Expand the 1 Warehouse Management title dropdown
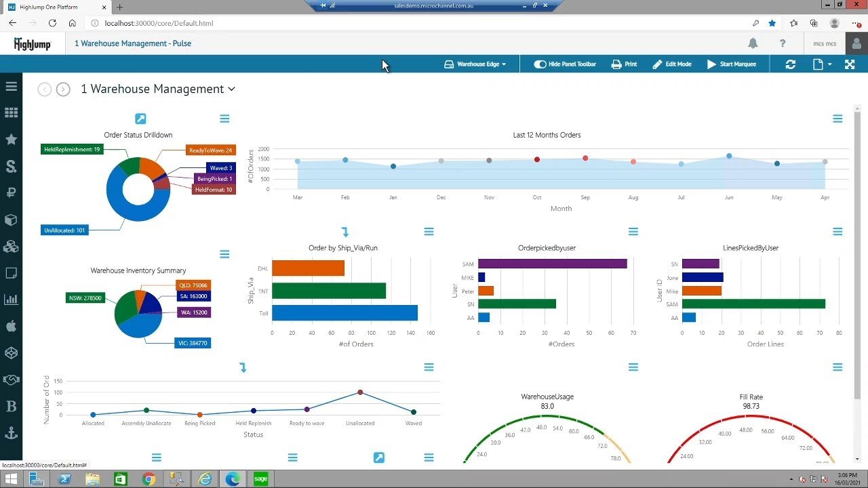The height and width of the screenshot is (488, 868). click(x=231, y=89)
